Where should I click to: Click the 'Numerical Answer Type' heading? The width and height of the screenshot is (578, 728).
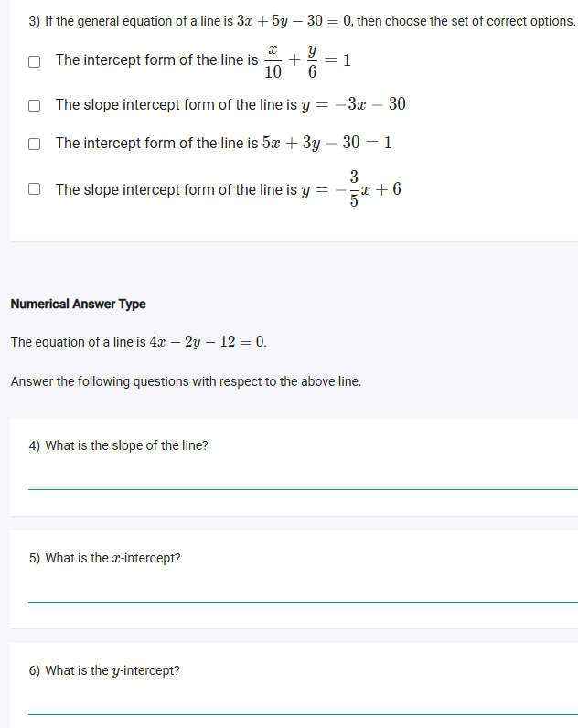pos(78,304)
